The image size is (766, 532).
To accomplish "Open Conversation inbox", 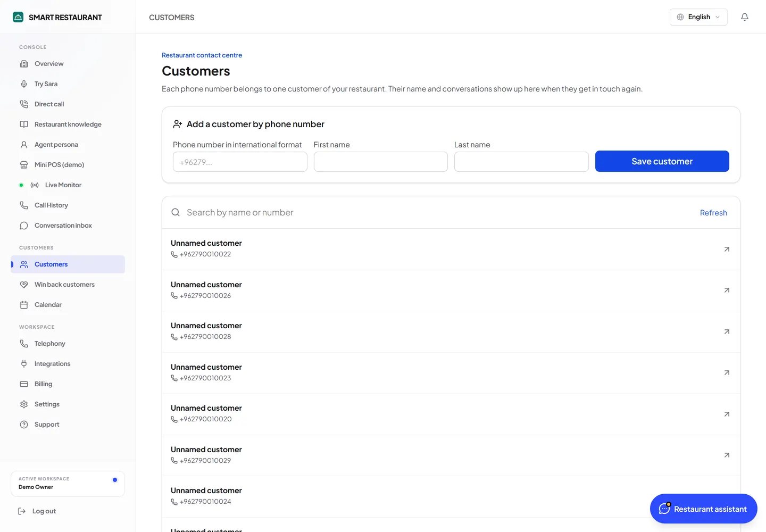I will [68, 226].
